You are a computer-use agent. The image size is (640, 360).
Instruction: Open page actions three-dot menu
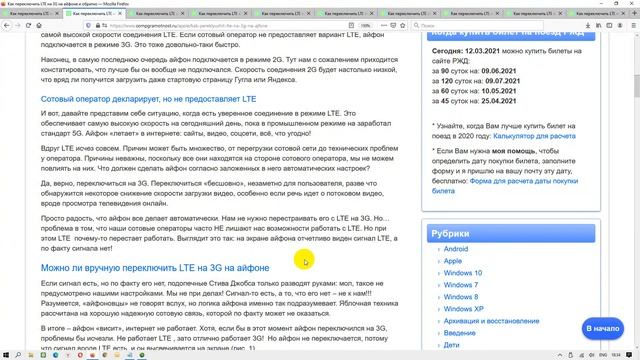[x=384, y=25]
